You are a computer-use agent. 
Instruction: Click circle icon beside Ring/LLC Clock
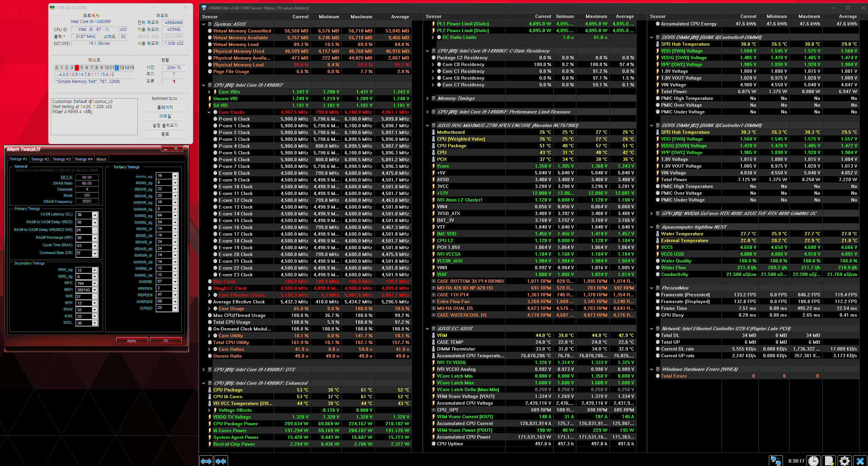[210, 288]
